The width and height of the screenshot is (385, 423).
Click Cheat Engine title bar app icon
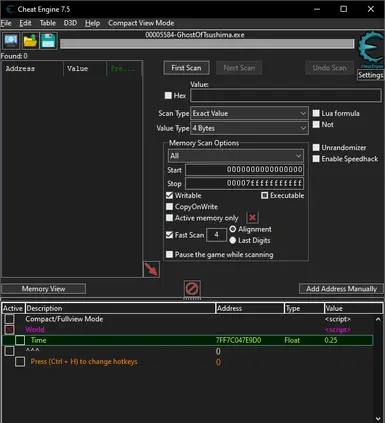pos(10,9)
